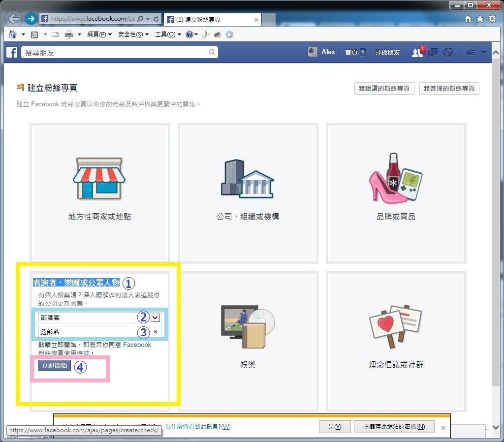Image resolution: width=504 pixels, height=442 pixels.
Task: Click 我管理的粉絲專頁 button
Action: [x=449, y=89]
